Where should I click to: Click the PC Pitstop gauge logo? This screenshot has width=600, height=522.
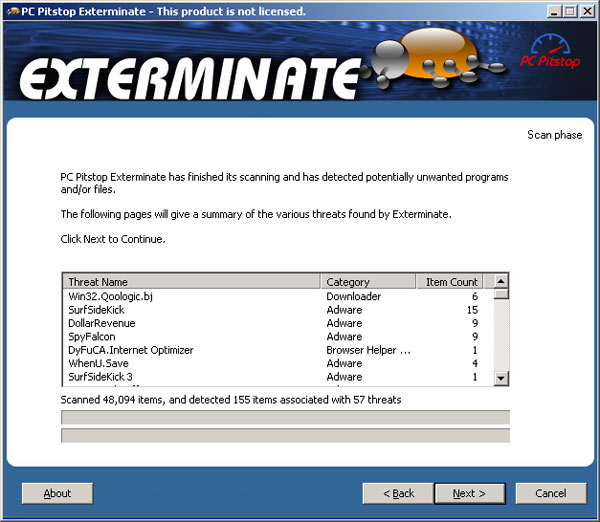(550, 51)
